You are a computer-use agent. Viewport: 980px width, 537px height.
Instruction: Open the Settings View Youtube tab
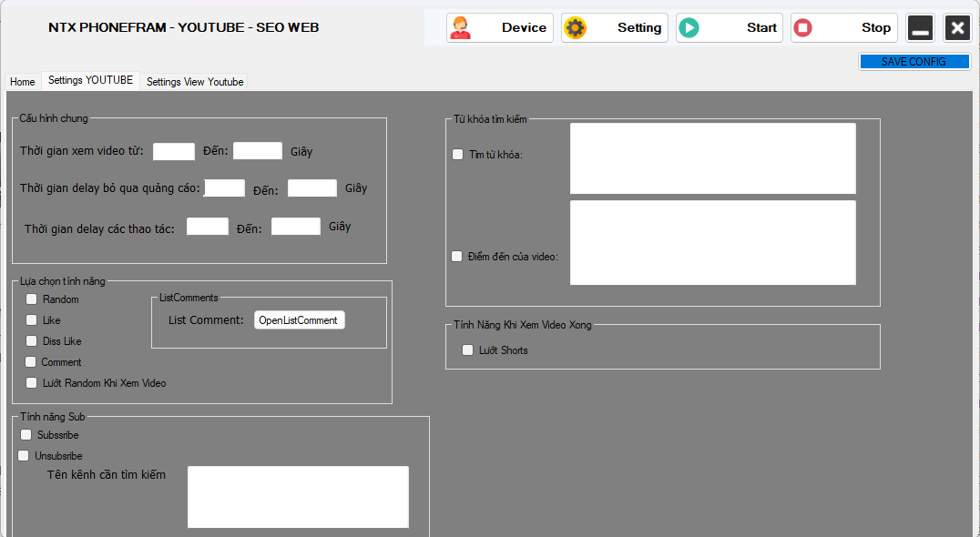[195, 82]
